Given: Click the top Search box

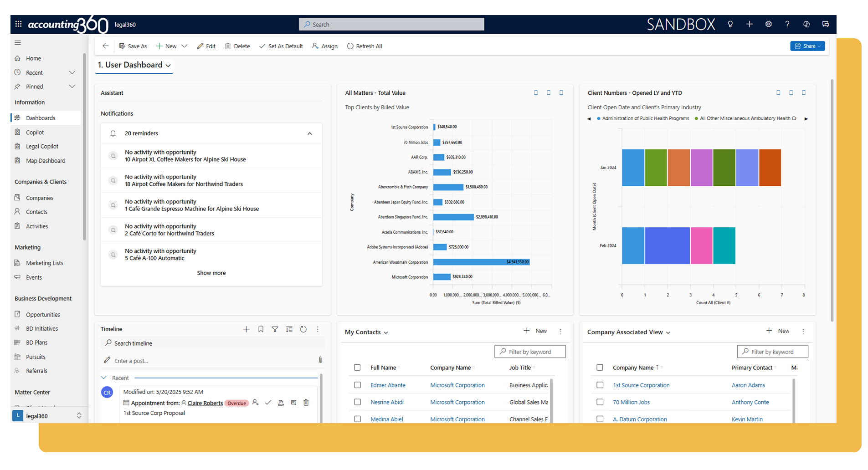Looking at the screenshot, I should tap(391, 25).
